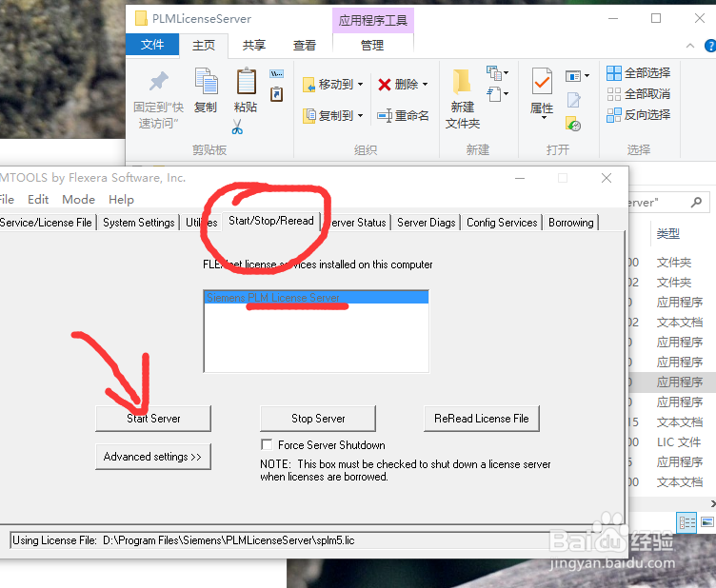Click ReRead License File button
The height and width of the screenshot is (588, 716).
(x=481, y=419)
